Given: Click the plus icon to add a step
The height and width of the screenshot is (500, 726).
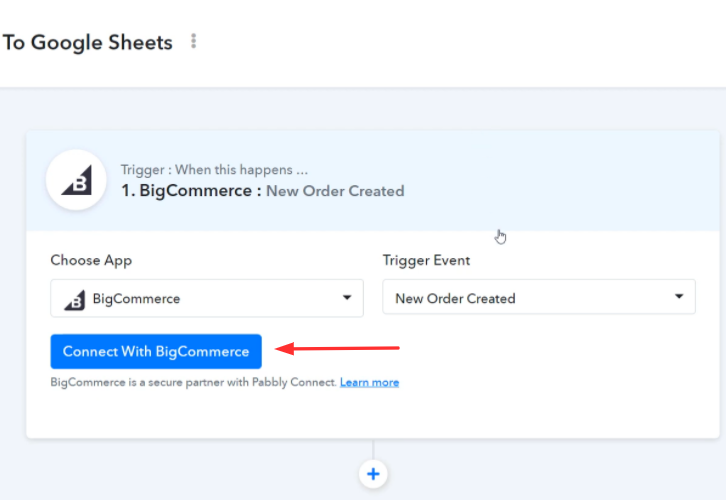Looking at the screenshot, I should [x=373, y=474].
